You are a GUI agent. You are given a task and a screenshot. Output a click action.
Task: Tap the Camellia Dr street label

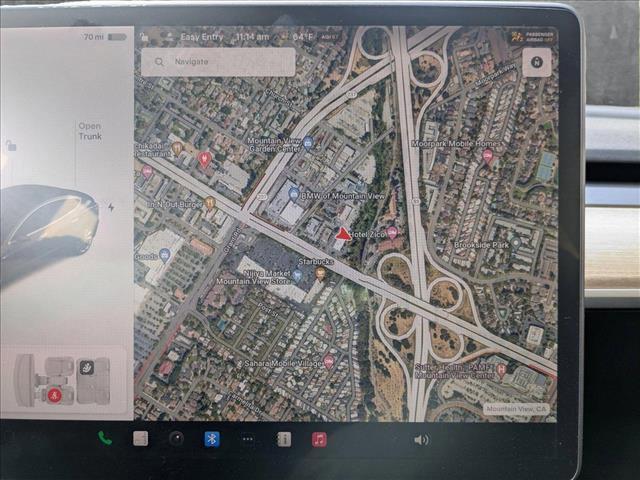pyautogui.click(x=245, y=402)
